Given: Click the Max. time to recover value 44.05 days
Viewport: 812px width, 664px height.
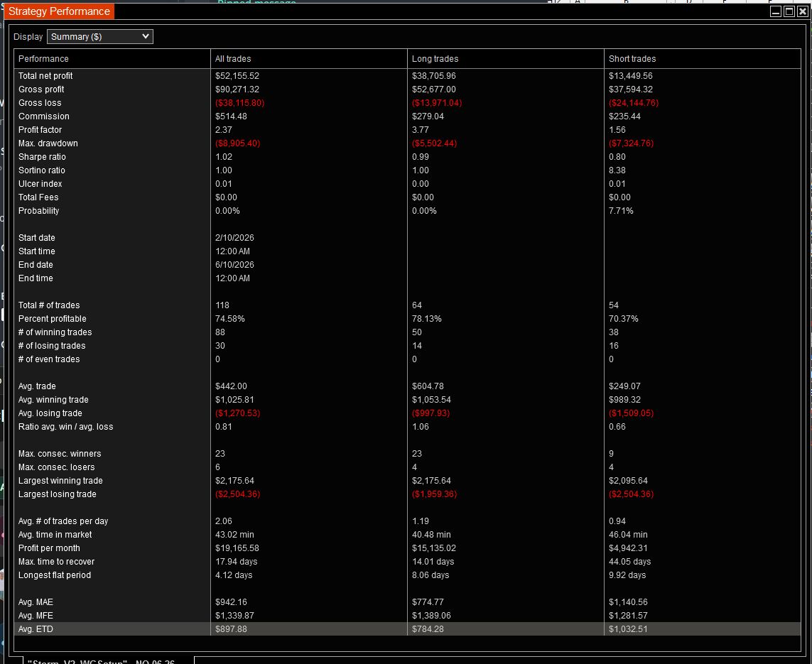Looking at the screenshot, I should tap(629, 562).
